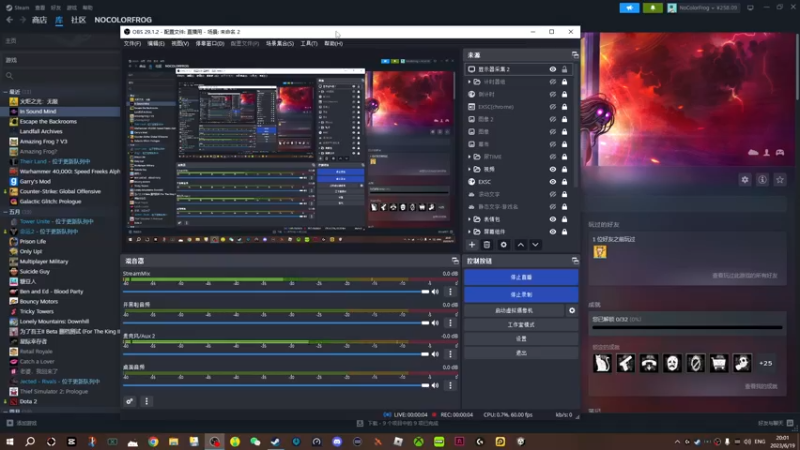Screen dimensions: 800x450
Task: Expand the 屏幕组件 source group
Action: 469,232
